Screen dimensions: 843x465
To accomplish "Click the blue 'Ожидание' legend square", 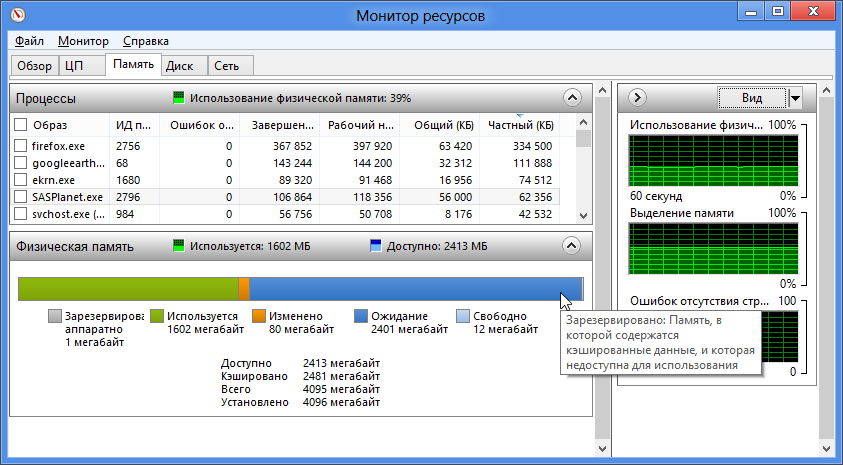I will [361, 316].
